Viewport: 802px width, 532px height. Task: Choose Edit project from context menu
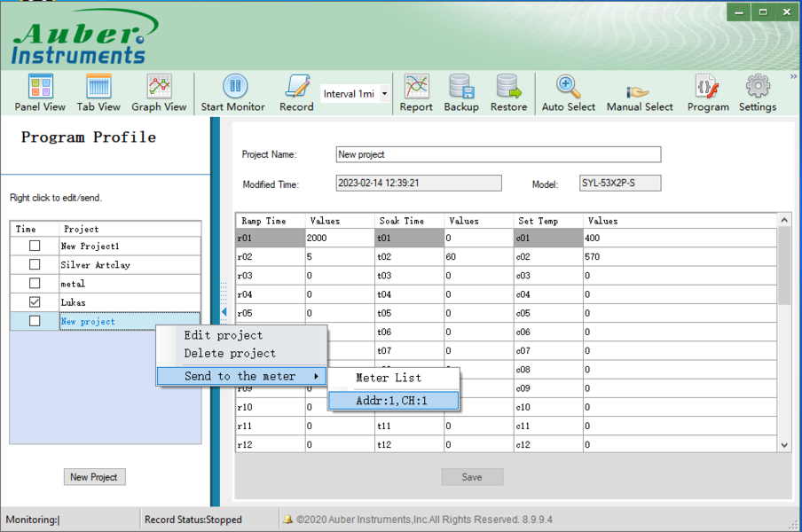point(223,335)
